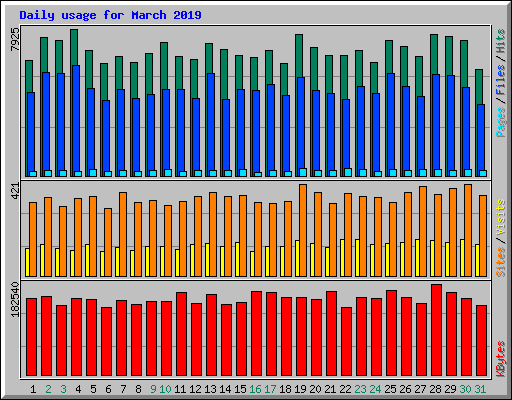Click day 3 on the date axis
This screenshot has height=400, width=512.
(63, 389)
